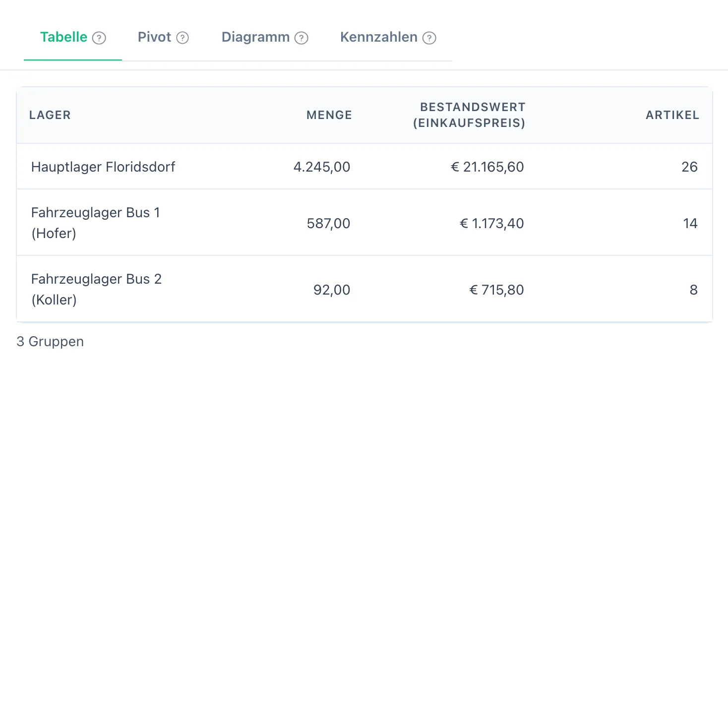Click article count 26 for Hauptlager Floridsdorf
Image resolution: width=728 pixels, height=727 pixels.
click(x=689, y=167)
